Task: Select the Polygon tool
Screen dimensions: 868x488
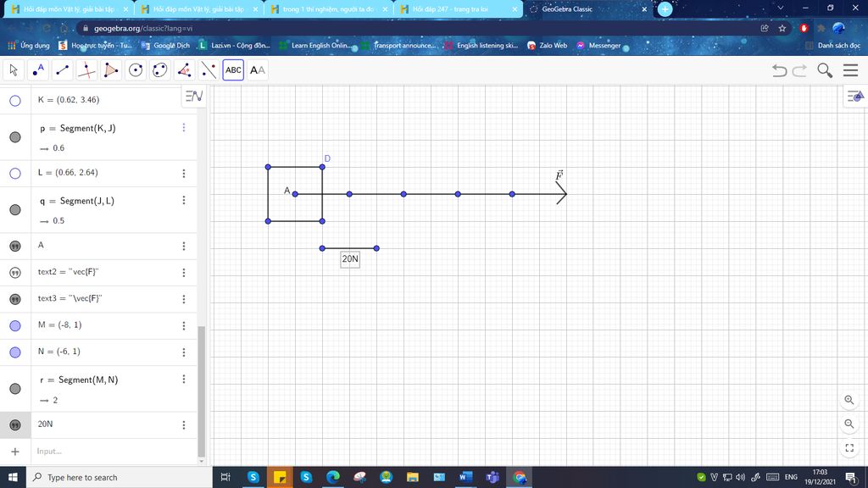Action: (111, 70)
